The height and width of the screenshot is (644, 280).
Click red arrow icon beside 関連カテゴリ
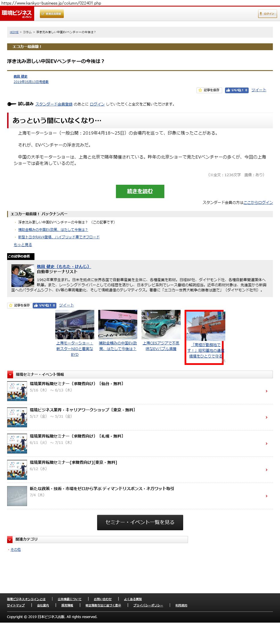click(10, 539)
